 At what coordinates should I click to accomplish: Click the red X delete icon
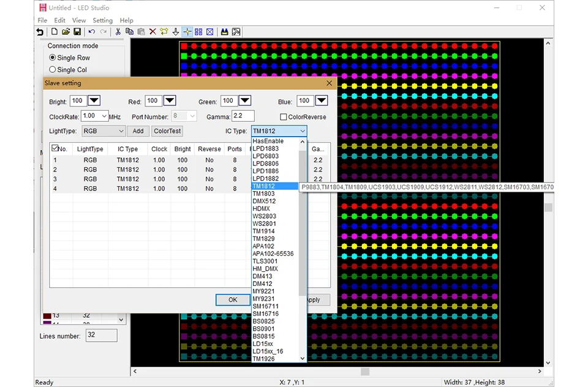click(153, 32)
